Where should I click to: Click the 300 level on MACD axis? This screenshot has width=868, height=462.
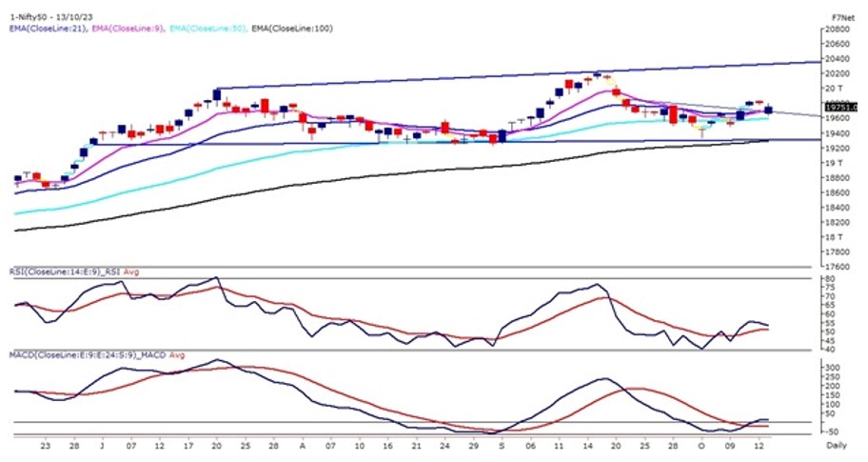(834, 368)
